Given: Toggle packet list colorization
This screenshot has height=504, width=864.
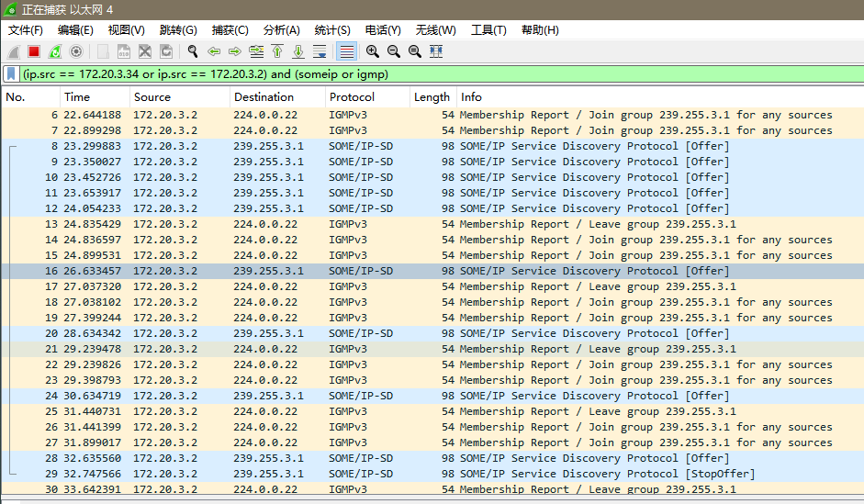Looking at the screenshot, I should pos(346,51).
